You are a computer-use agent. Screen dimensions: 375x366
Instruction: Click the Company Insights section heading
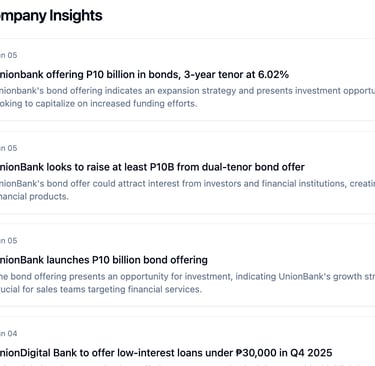51,16
